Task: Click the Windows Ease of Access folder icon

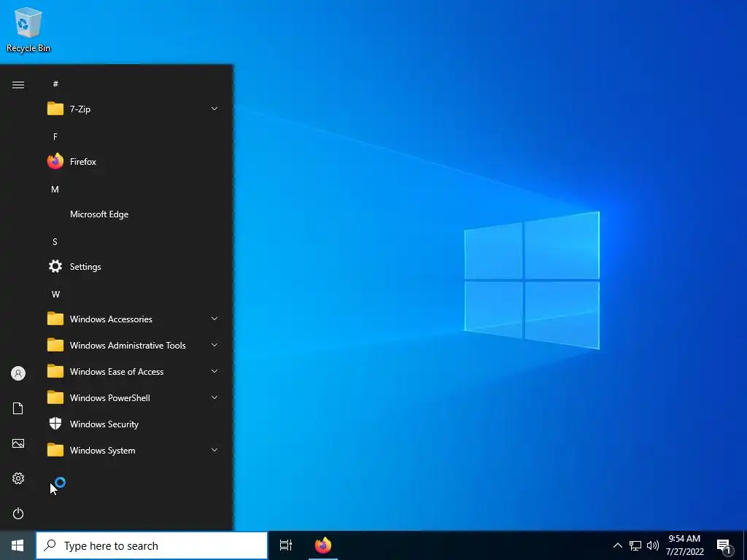Action: [55, 371]
